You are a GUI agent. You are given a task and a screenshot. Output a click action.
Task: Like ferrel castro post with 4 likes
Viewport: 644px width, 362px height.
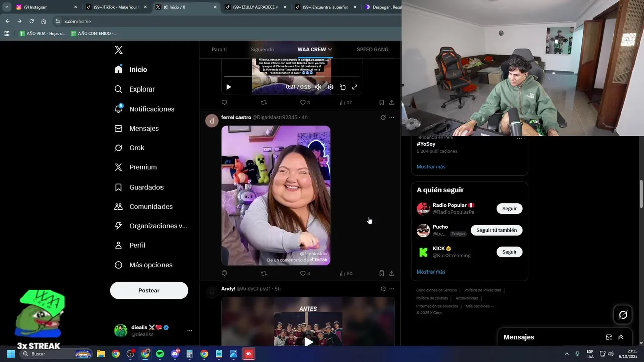(305, 273)
